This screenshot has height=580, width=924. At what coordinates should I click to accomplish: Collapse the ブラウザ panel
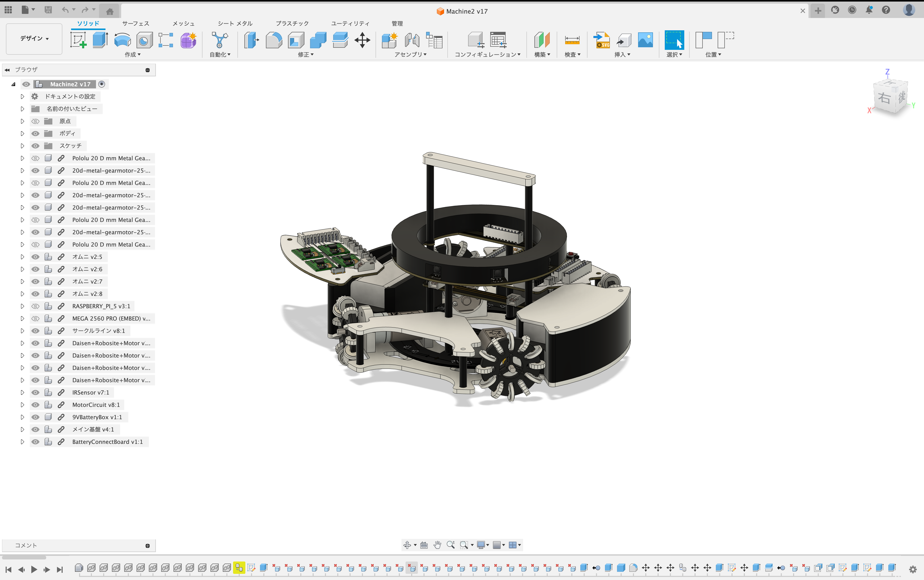(x=7, y=70)
